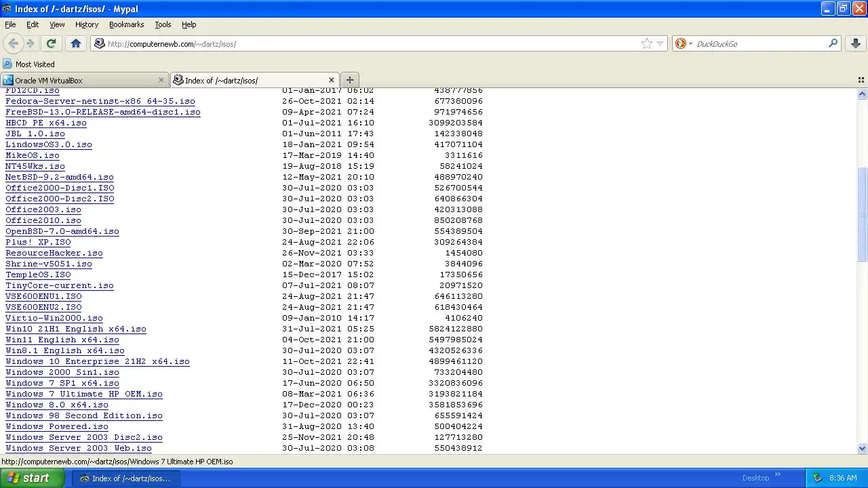The image size is (868, 488).
Task: Open the ResourceHacker.iso link
Action: pos(54,253)
